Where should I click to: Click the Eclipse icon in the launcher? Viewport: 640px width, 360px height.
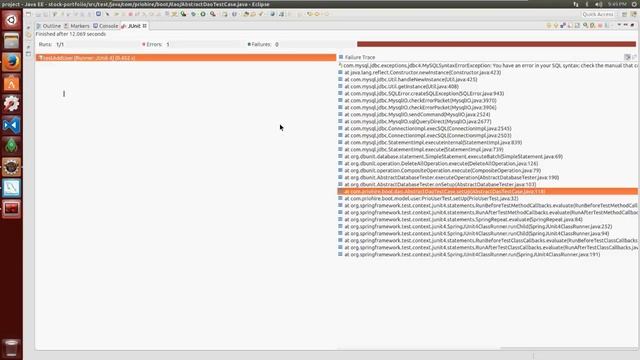click(x=11, y=167)
